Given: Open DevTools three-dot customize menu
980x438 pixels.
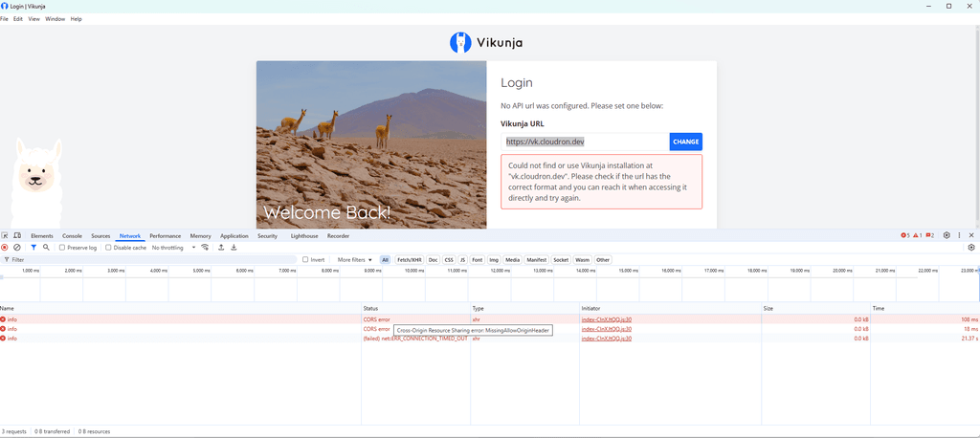Looking at the screenshot, I should coord(960,235).
